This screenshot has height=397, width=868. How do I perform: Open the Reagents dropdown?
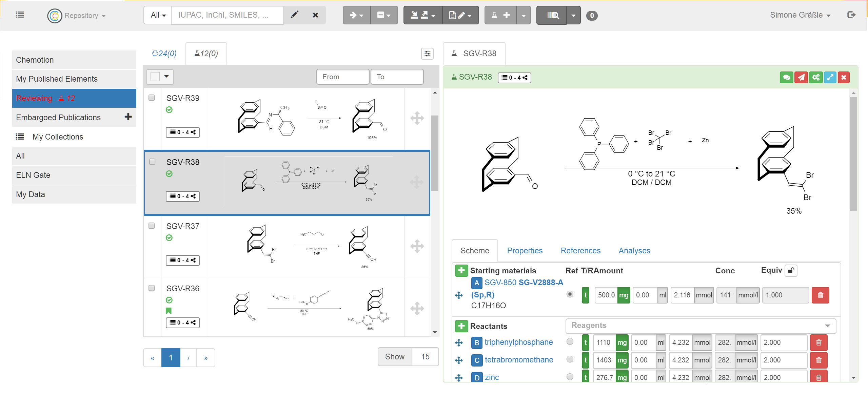(701, 326)
